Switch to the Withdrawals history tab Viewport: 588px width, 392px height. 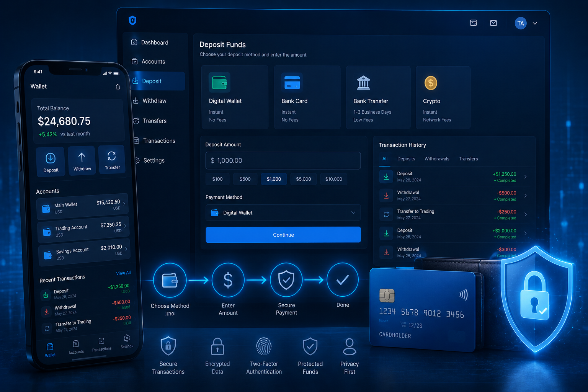[x=437, y=159]
